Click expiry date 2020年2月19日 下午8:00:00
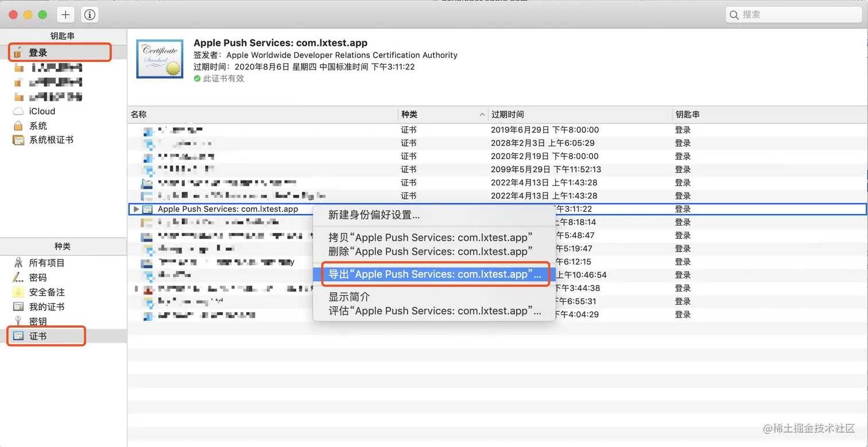 [545, 157]
